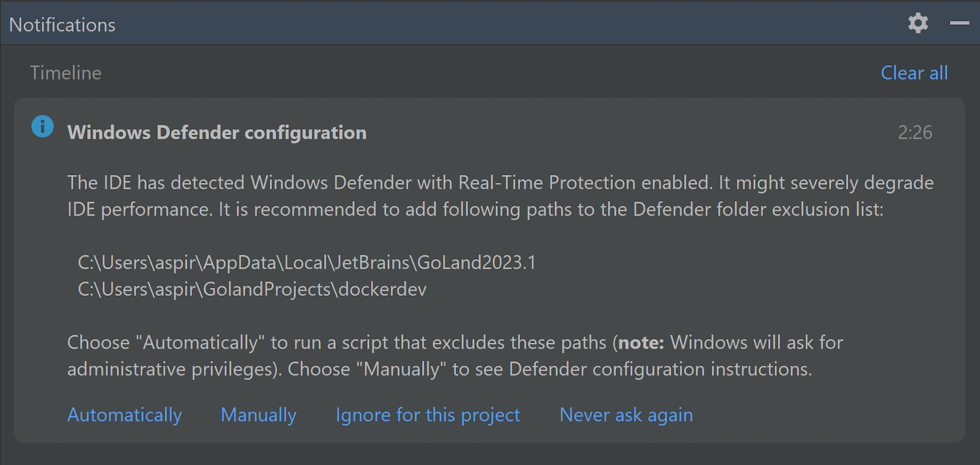Click the Windows Defender configuration heading
This screenshot has width=980, height=465.
point(217,133)
